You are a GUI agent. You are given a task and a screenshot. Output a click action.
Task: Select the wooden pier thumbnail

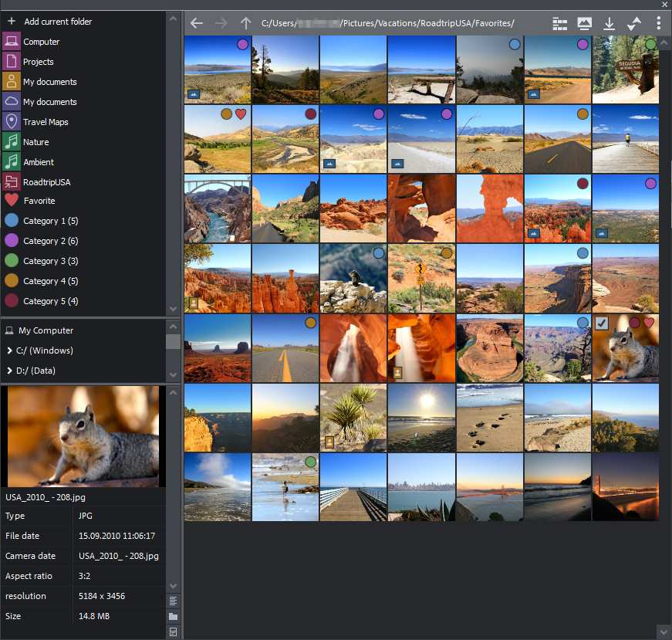coord(353,487)
